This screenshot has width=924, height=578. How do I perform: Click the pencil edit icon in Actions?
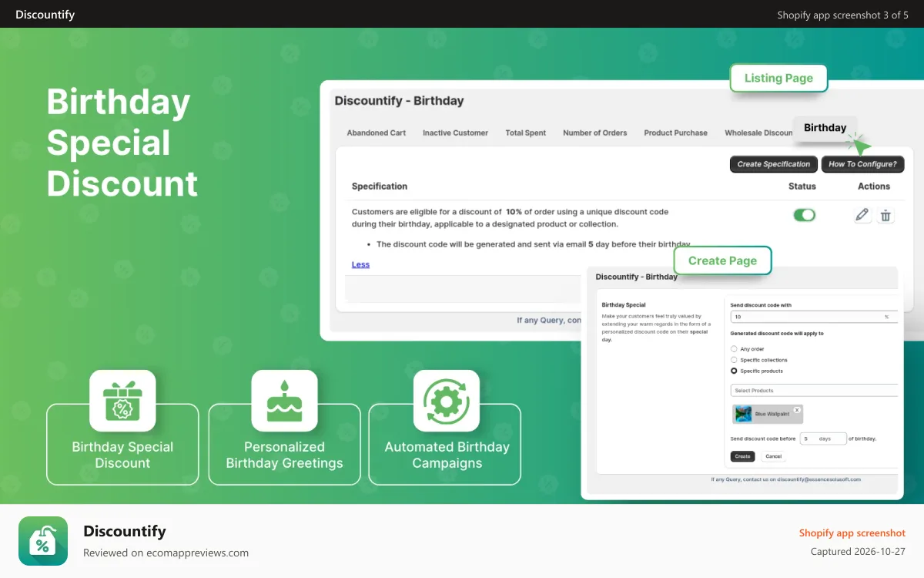click(x=862, y=216)
